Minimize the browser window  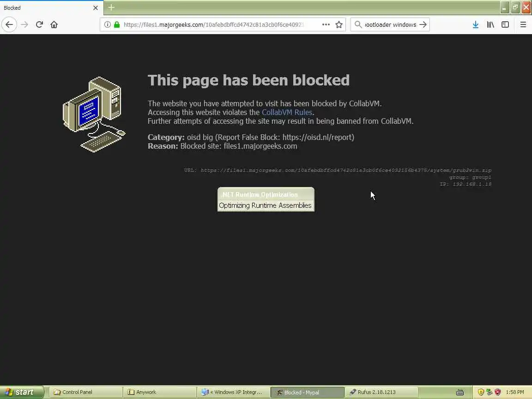(x=505, y=7)
